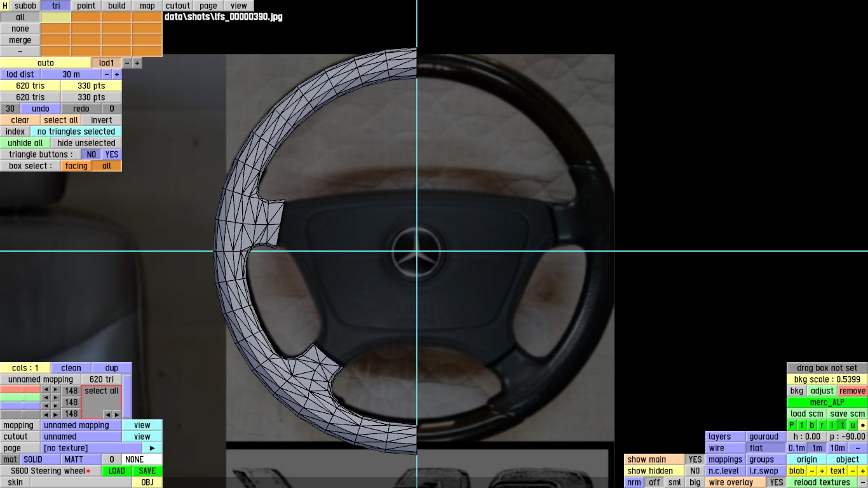Image resolution: width=868 pixels, height=488 pixels.
Task: Set box select to all
Action: pyautogui.click(x=107, y=166)
